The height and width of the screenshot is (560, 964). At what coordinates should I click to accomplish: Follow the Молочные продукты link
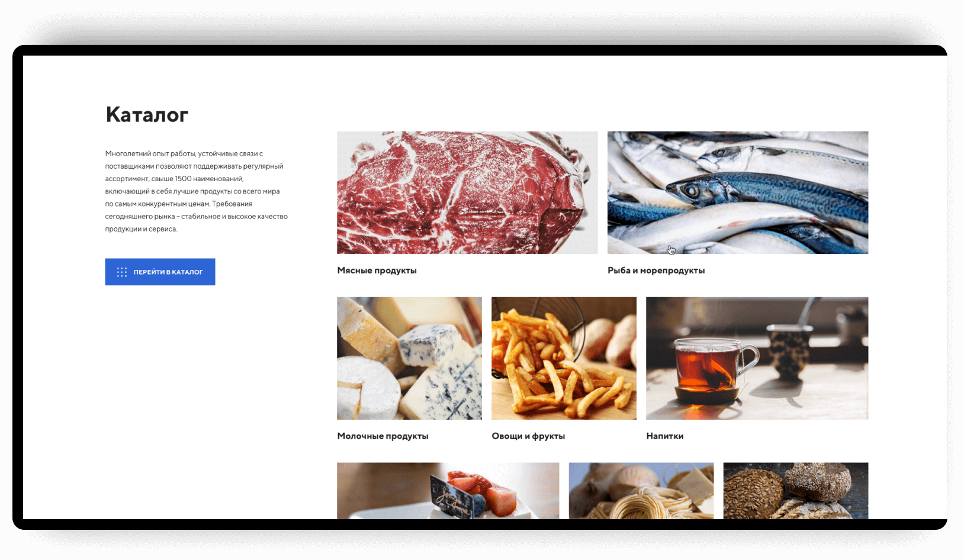(383, 436)
